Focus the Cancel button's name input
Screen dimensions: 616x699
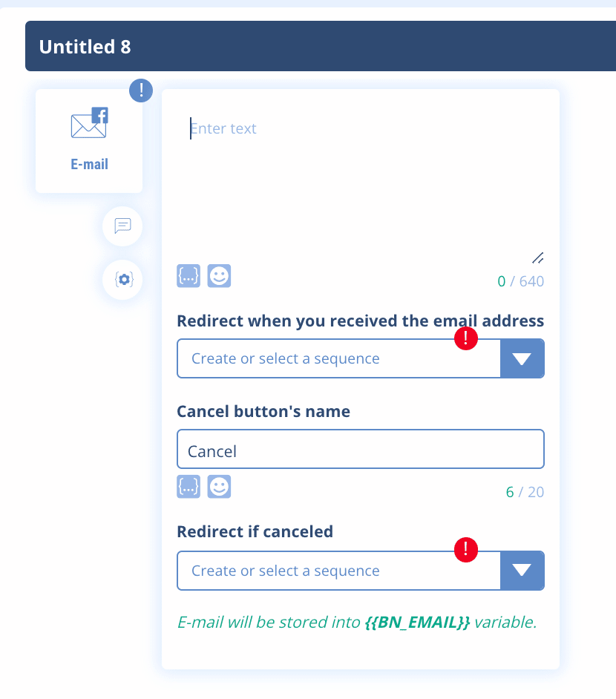(x=360, y=450)
